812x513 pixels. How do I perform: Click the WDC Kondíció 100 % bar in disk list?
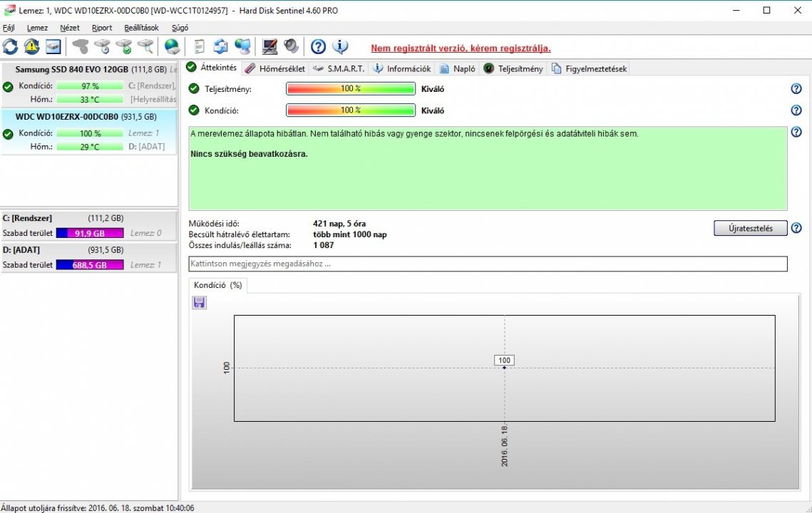point(90,133)
